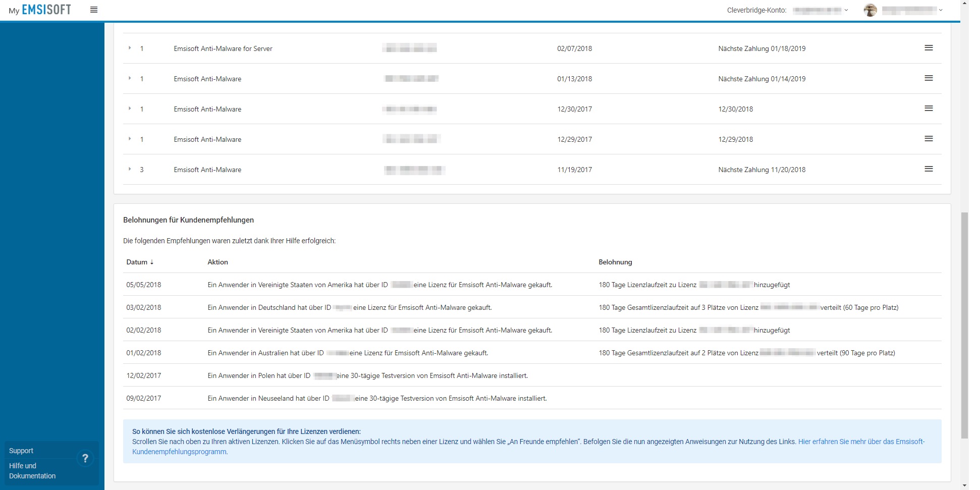Expand the row purchased 12/29/2017

[x=130, y=139]
